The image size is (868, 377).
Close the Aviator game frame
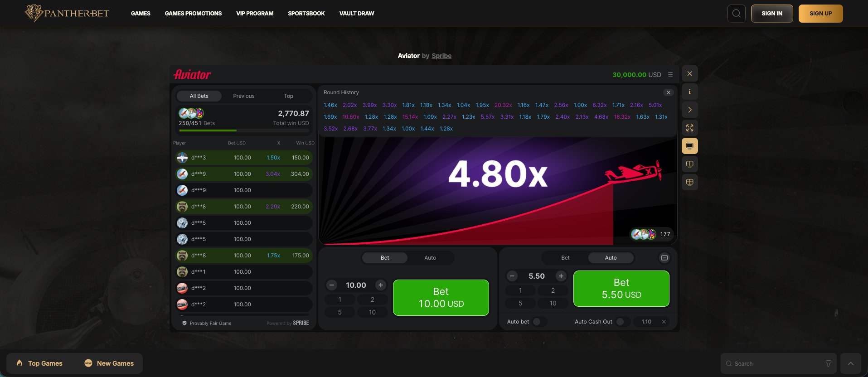(690, 73)
